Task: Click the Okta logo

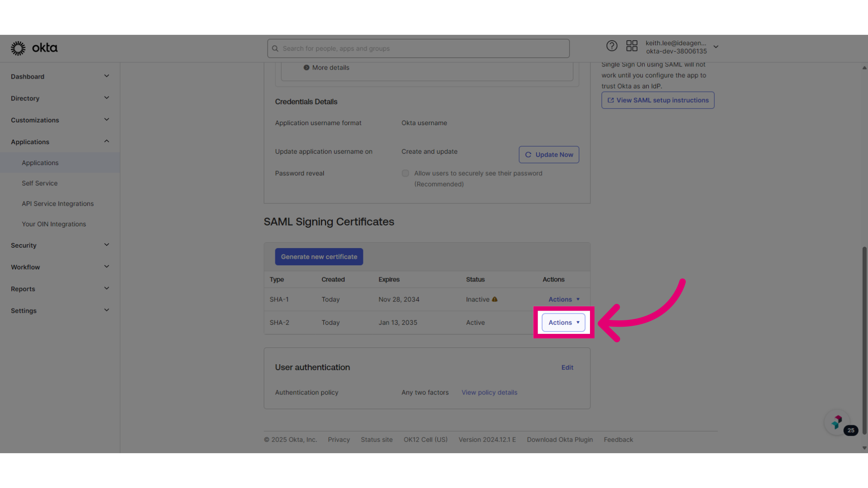Action: click(34, 48)
